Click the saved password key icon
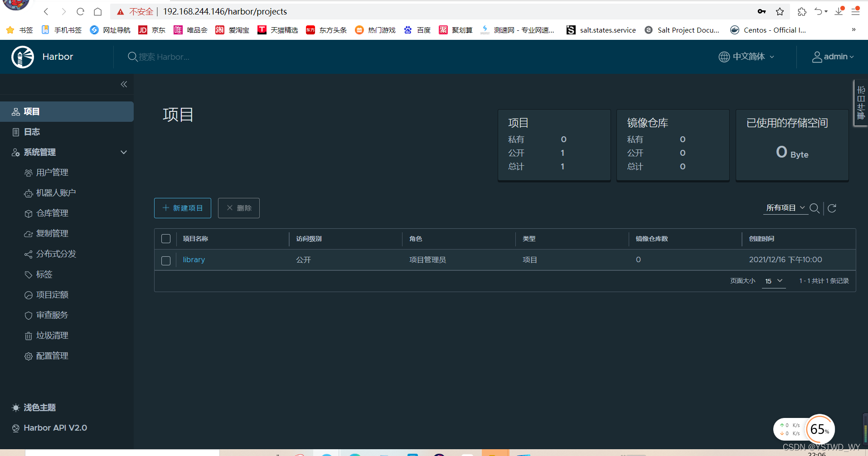 762,11
